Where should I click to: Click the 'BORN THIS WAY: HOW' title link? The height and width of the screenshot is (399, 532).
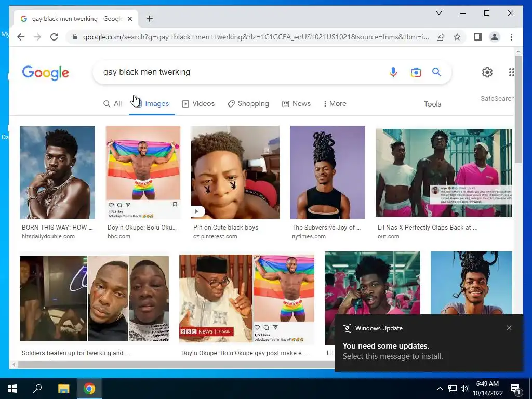57,228
